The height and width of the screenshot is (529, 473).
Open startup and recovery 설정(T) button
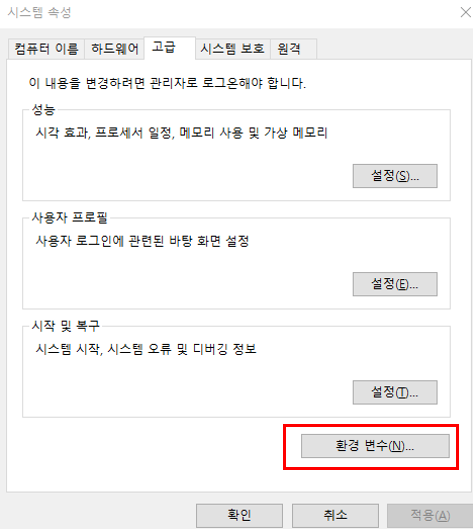[x=395, y=392]
